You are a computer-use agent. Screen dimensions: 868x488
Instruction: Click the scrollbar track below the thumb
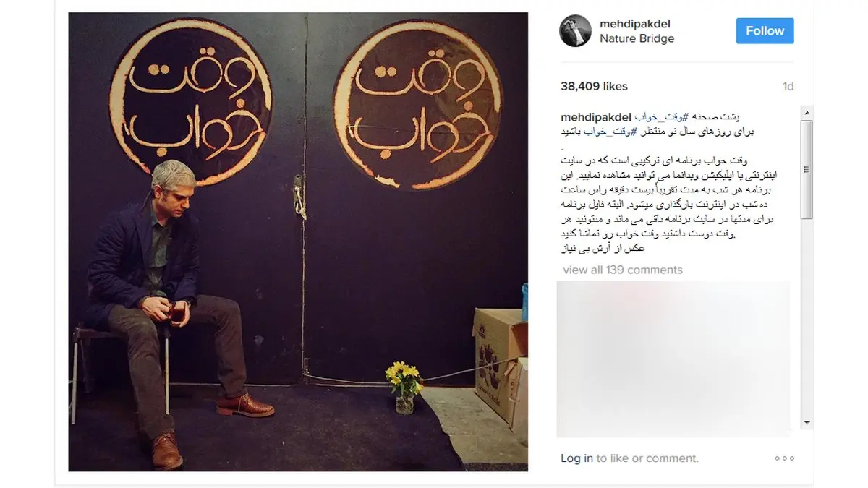(807, 318)
